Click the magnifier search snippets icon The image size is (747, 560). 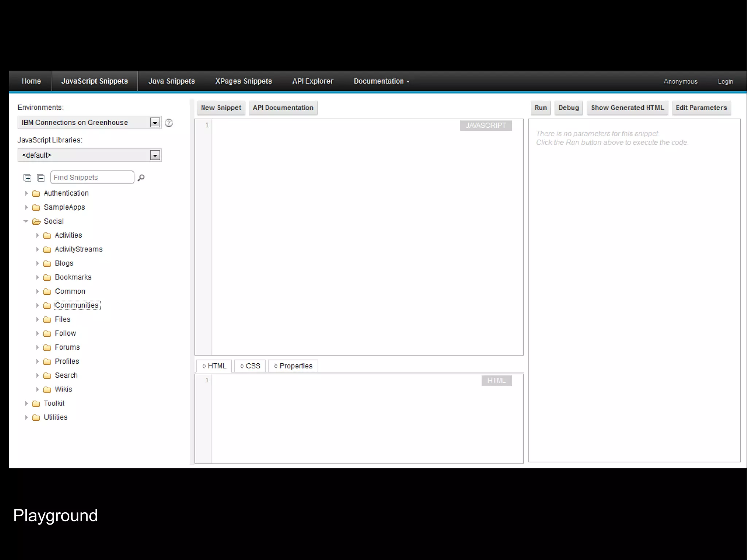click(x=141, y=178)
